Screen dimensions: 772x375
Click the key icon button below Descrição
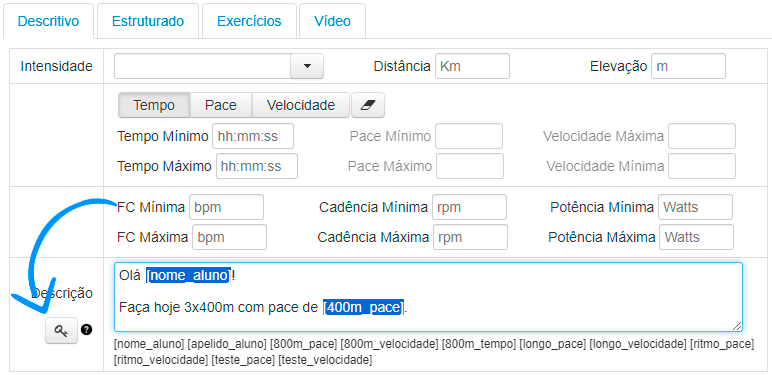62,331
